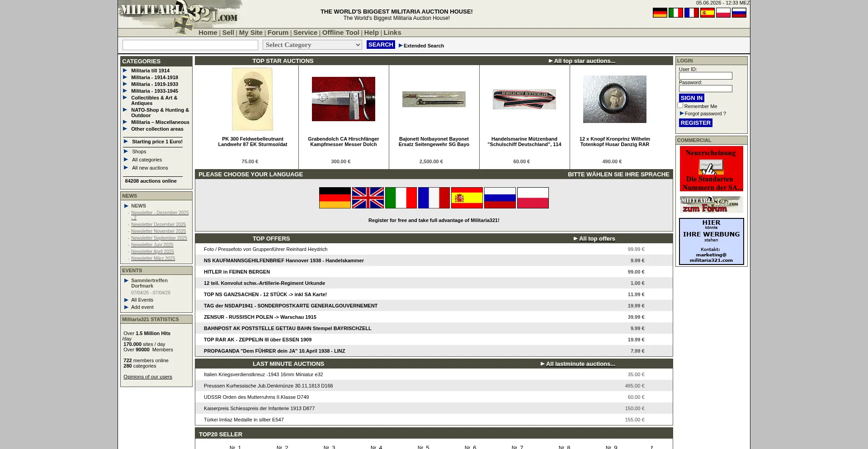The height and width of the screenshot is (449, 868).
Task: Focus the search text field
Action: tap(190, 45)
